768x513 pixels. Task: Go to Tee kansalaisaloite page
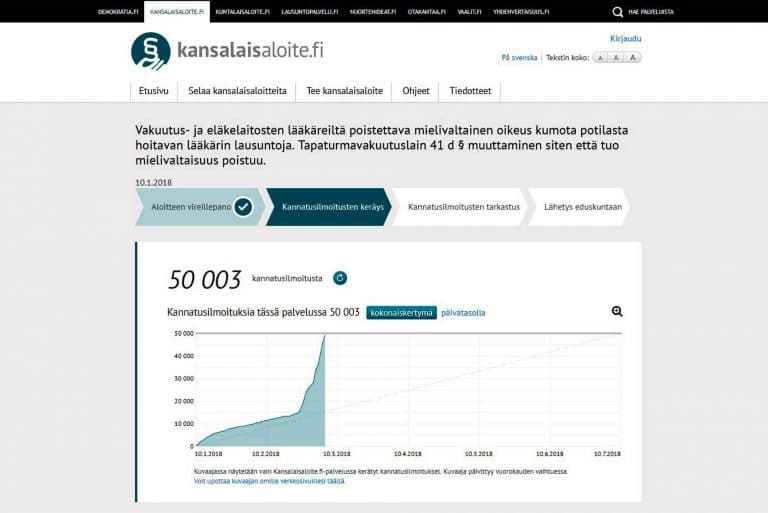coord(344,91)
